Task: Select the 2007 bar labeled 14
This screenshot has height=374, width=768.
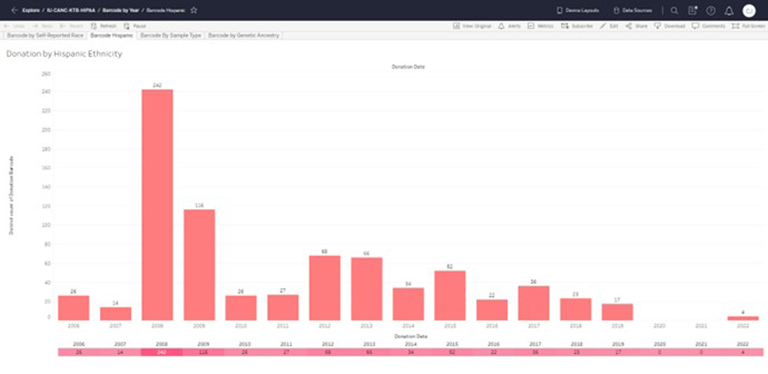Action: pyautogui.click(x=116, y=314)
